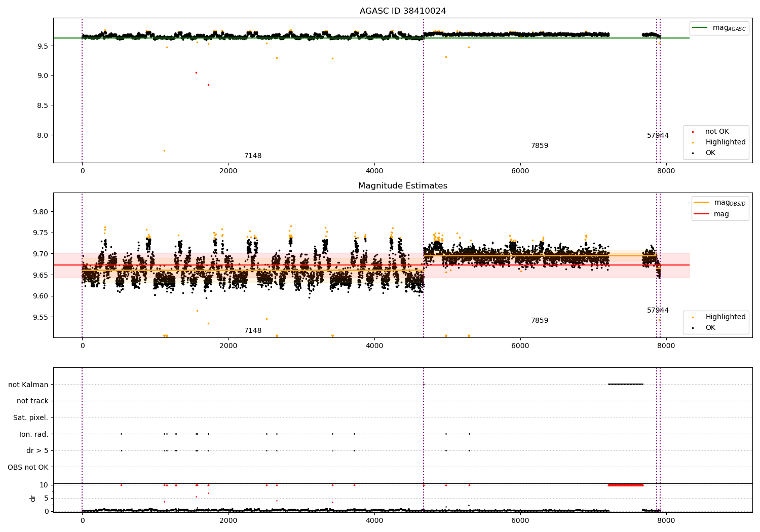
Task: Click y-axis tick '9.80' in middle plot
Action: [41, 212]
